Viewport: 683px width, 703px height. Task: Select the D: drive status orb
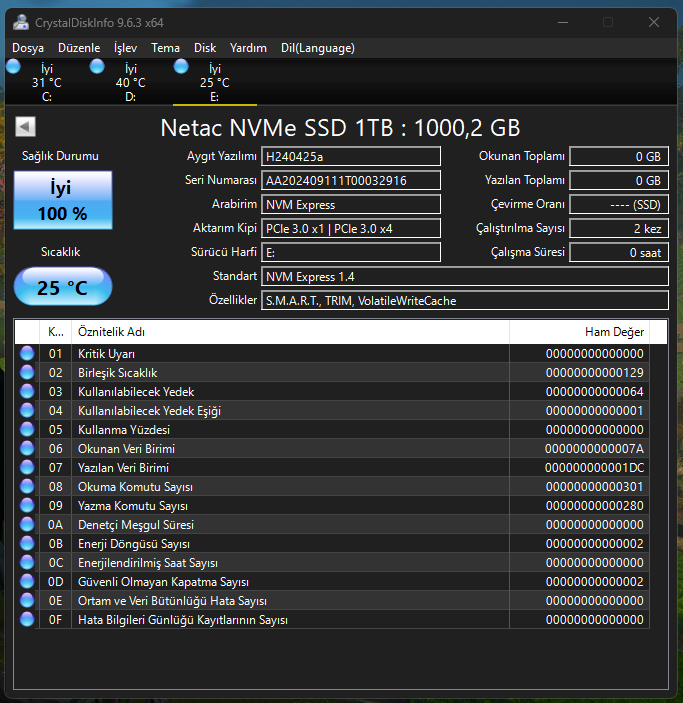click(x=97, y=66)
